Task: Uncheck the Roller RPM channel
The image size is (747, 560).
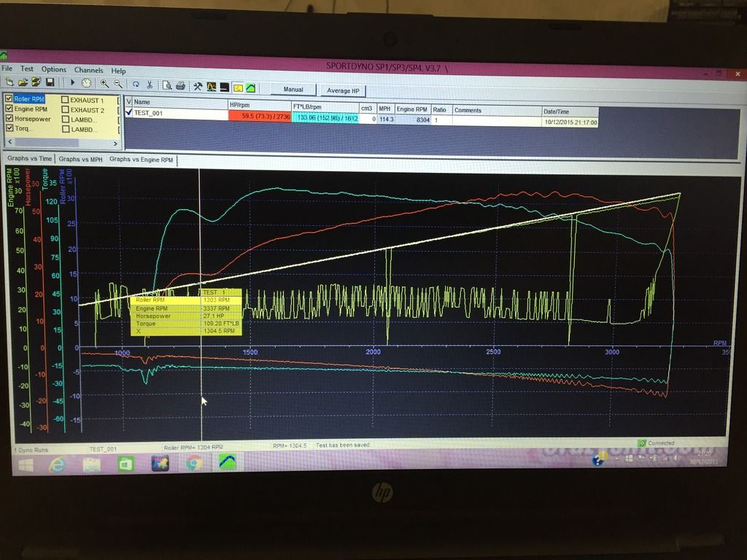Action: 9,98
